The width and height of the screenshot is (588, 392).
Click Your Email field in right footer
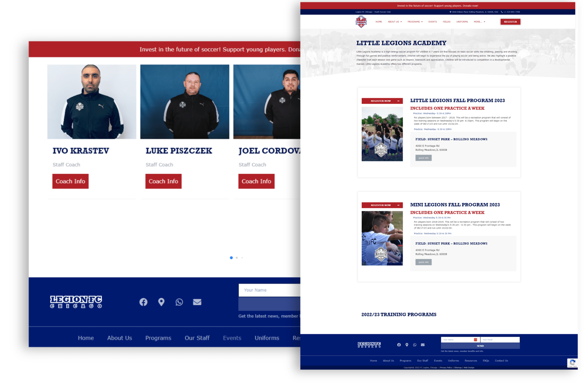coord(500,340)
